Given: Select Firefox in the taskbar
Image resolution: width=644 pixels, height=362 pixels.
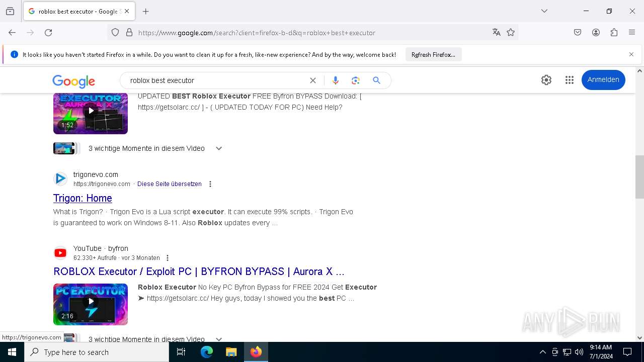Looking at the screenshot, I should tap(256, 352).
